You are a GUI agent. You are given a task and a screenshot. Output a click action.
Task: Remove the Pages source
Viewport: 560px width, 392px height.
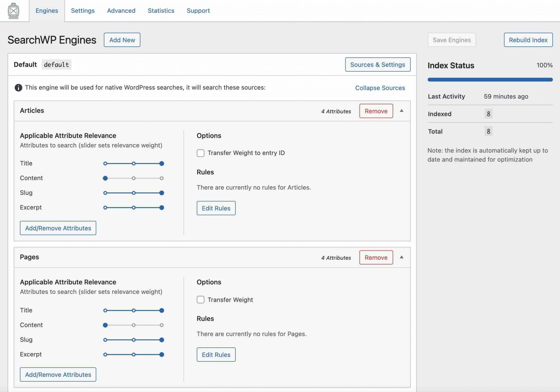(376, 258)
